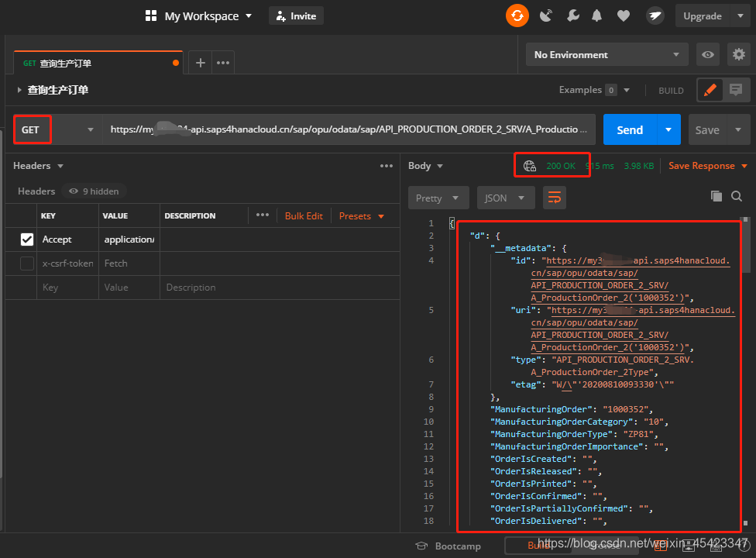Open the user avatar menu
Screen dimensions: 756x558
[x=655, y=16]
